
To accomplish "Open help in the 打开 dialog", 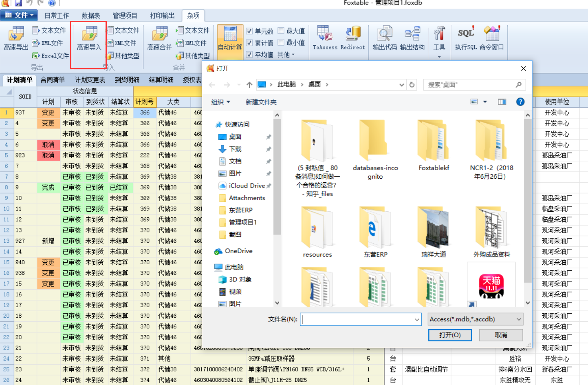I will coord(520,102).
